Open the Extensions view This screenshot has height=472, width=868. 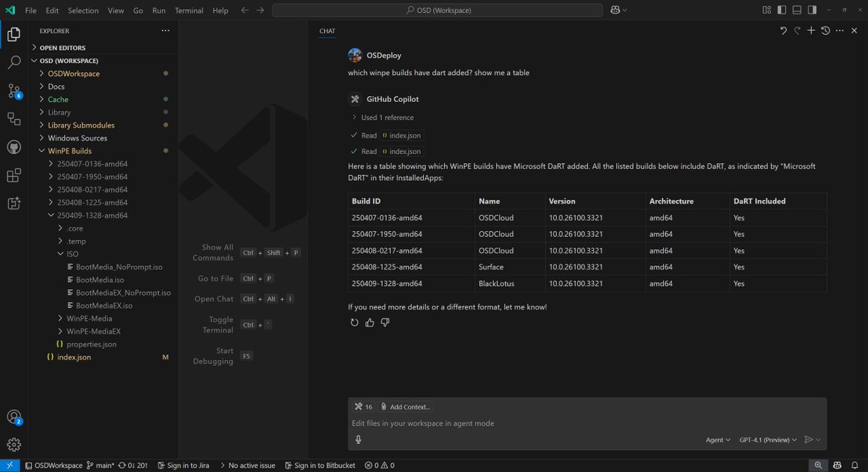pyautogui.click(x=14, y=175)
